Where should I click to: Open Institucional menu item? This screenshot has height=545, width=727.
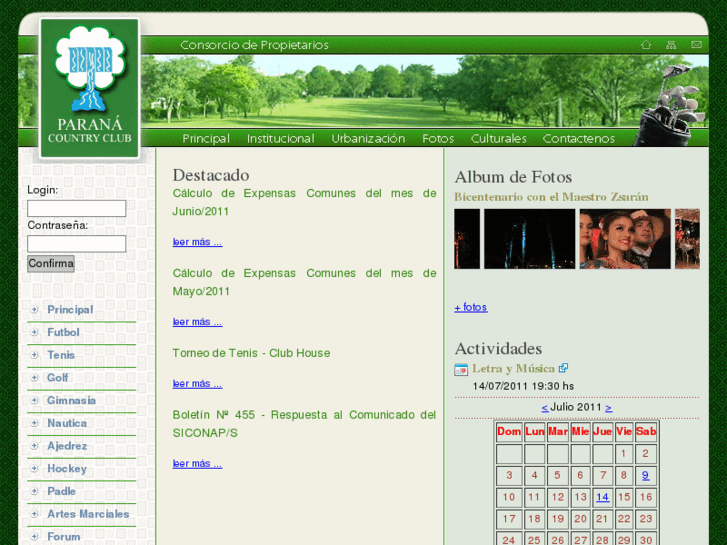281,138
